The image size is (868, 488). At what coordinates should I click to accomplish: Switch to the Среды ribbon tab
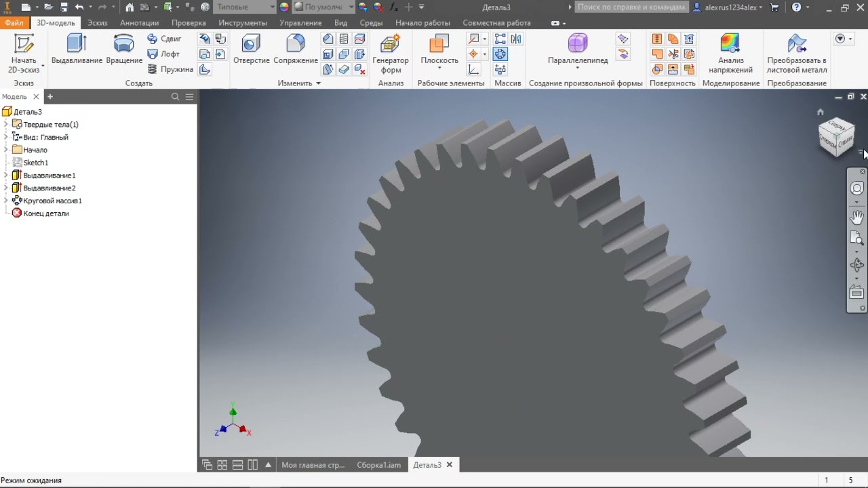(x=371, y=22)
